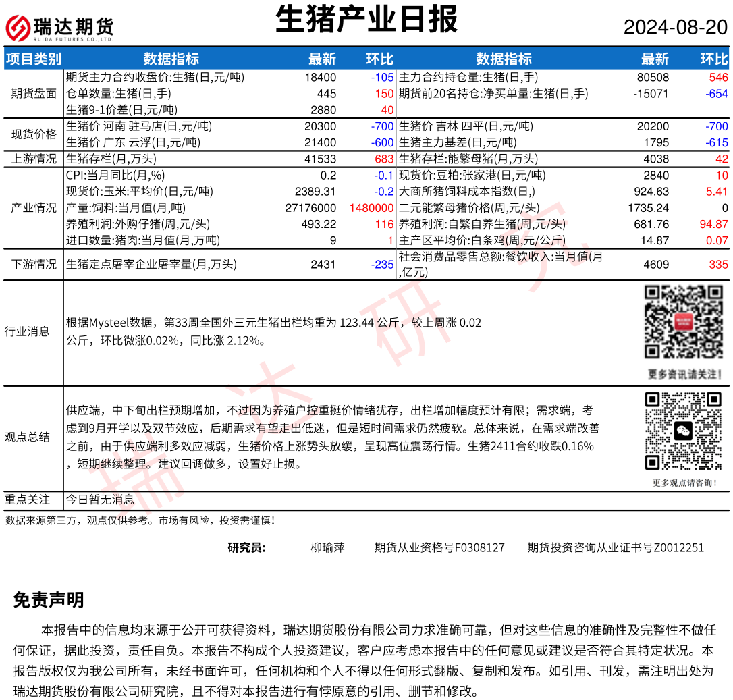
Task: Click the 产业情况 category label
Action: pos(34,208)
